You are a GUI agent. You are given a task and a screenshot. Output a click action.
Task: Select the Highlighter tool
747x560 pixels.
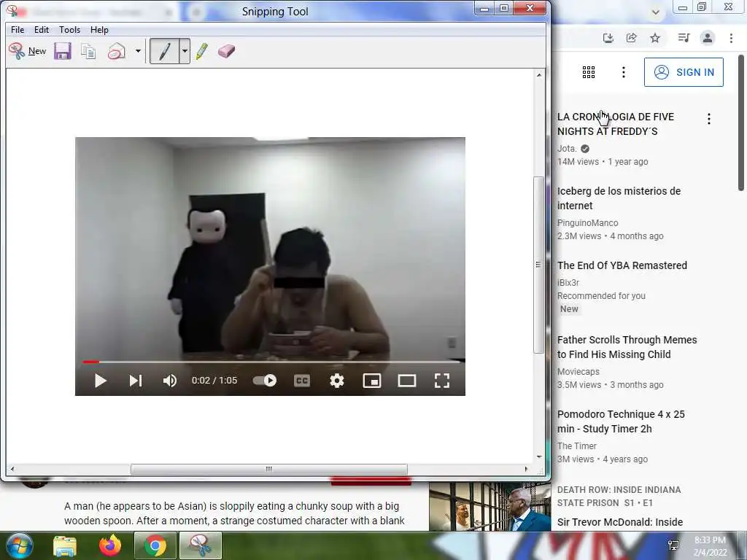pos(202,51)
